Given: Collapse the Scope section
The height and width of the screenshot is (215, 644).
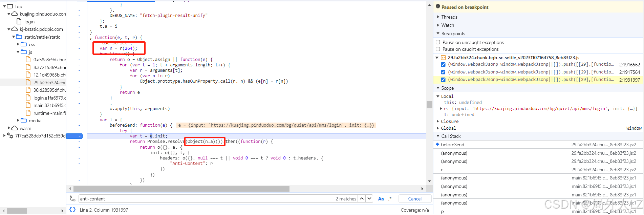Looking at the screenshot, I should point(438,88).
